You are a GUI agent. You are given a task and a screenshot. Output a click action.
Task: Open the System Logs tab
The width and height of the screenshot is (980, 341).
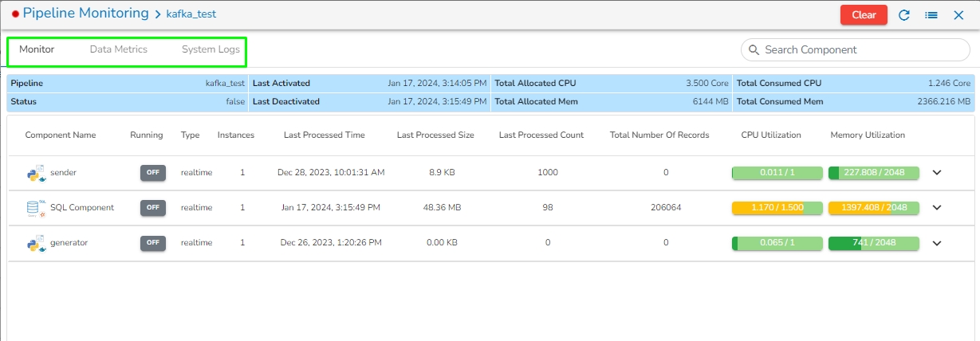[x=211, y=49]
